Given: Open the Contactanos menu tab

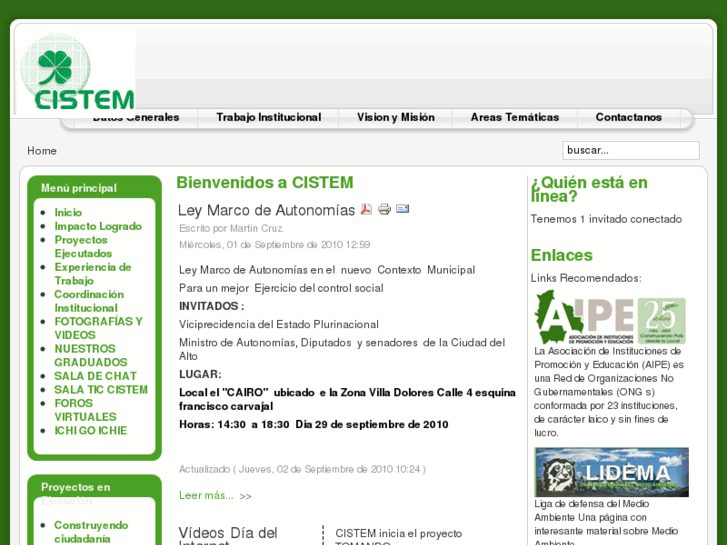Looking at the screenshot, I should (x=628, y=117).
